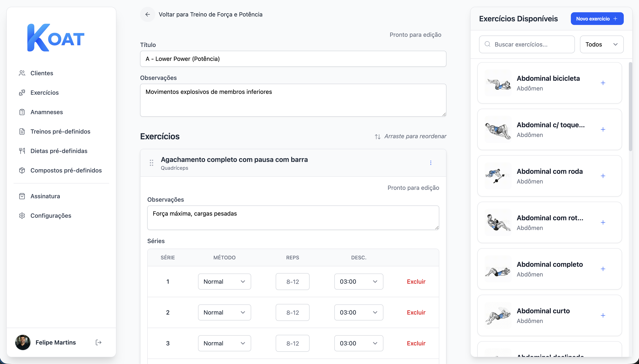Viewport: 639px width, 364px height.
Task: Open the three-dot menu for Agachamento completo
Action: click(431, 163)
